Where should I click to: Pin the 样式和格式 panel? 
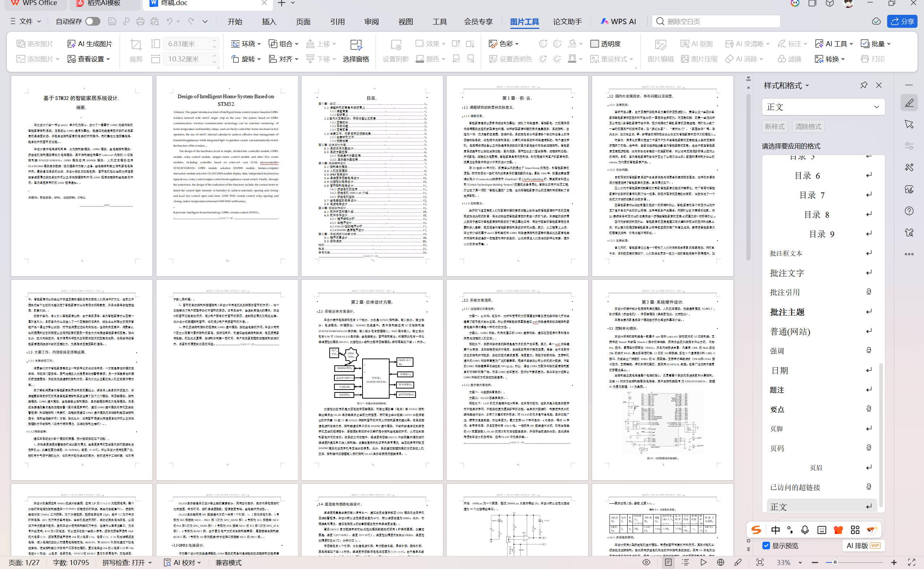863,86
